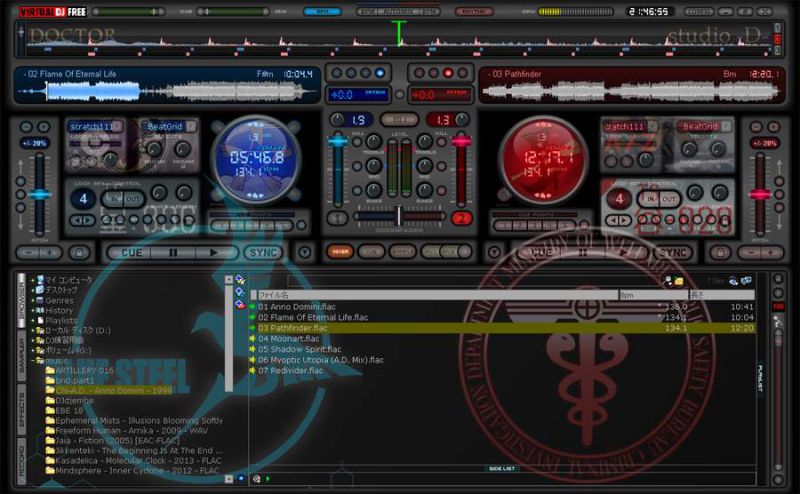The image size is (800, 494).
Task: Open the SIDE LIST panel tab
Action: click(x=502, y=468)
